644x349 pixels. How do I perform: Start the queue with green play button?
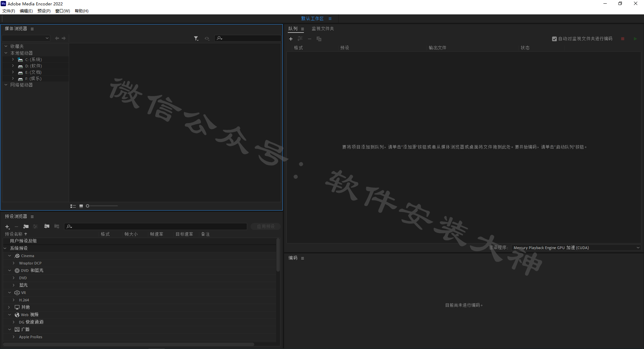pyautogui.click(x=635, y=39)
